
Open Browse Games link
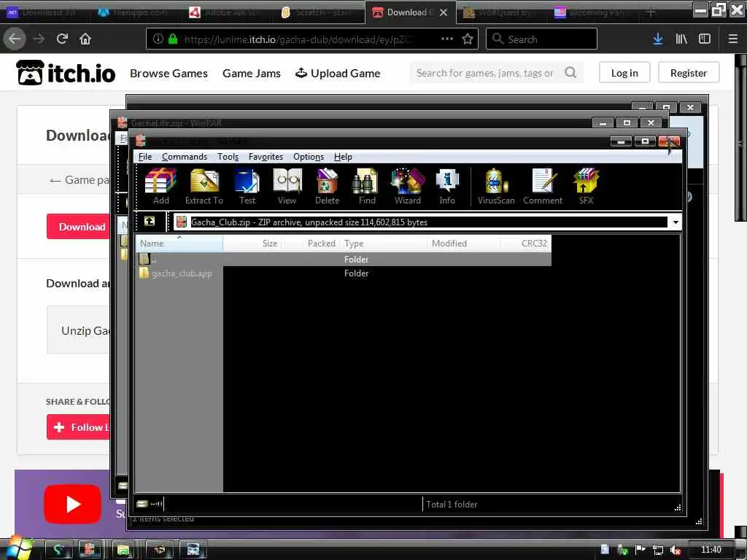pos(169,74)
